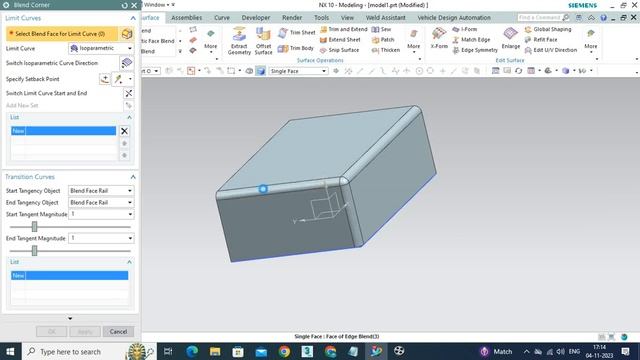The image size is (640, 360).
Task: Adjust the End Tangent Magnitude slider
Action: [x=34, y=251]
